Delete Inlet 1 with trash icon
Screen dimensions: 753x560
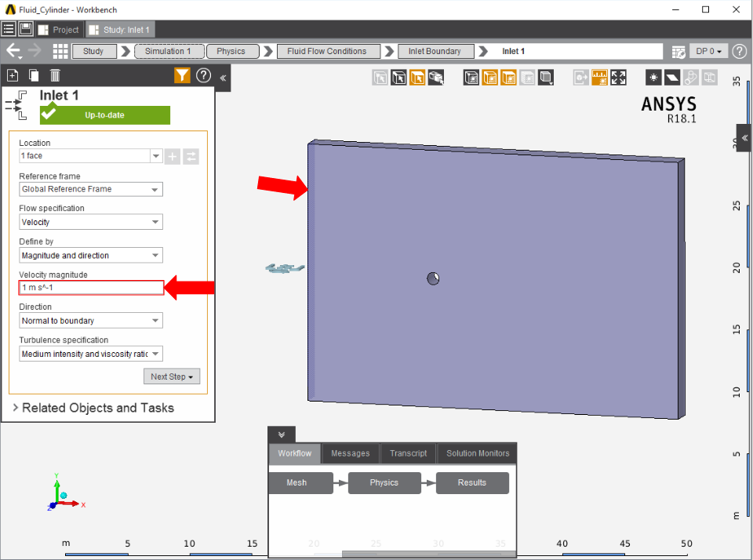(x=55, y=75)
